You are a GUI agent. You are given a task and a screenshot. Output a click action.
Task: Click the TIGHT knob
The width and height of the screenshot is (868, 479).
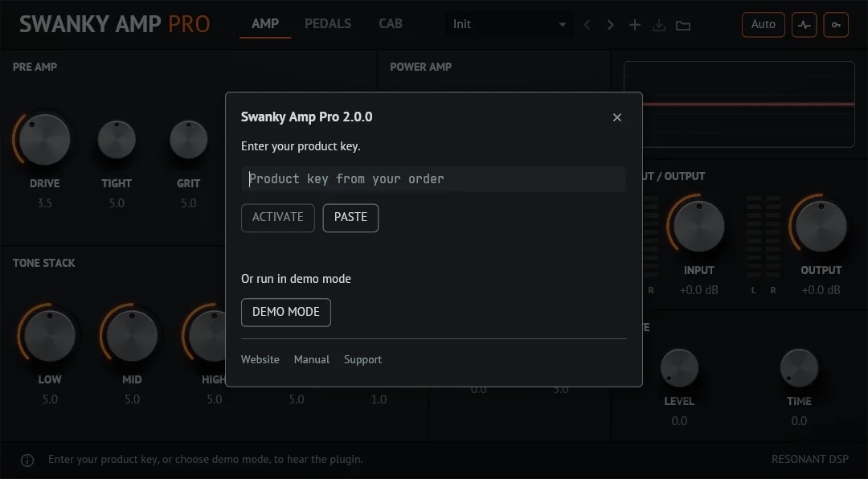[117, 140]
